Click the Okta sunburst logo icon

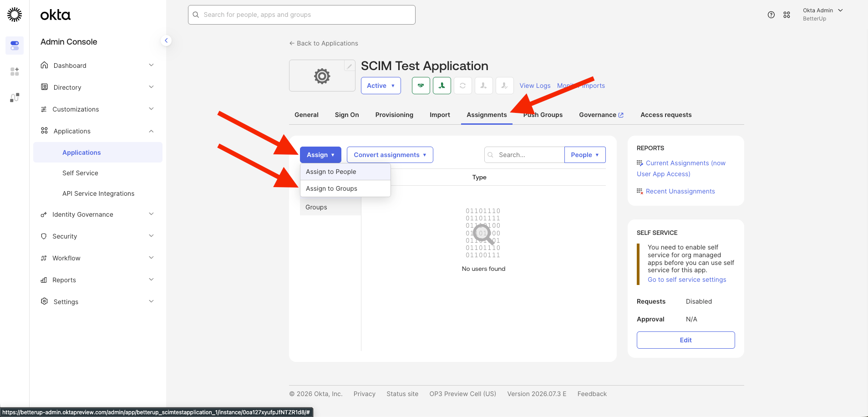pos(15,15)
